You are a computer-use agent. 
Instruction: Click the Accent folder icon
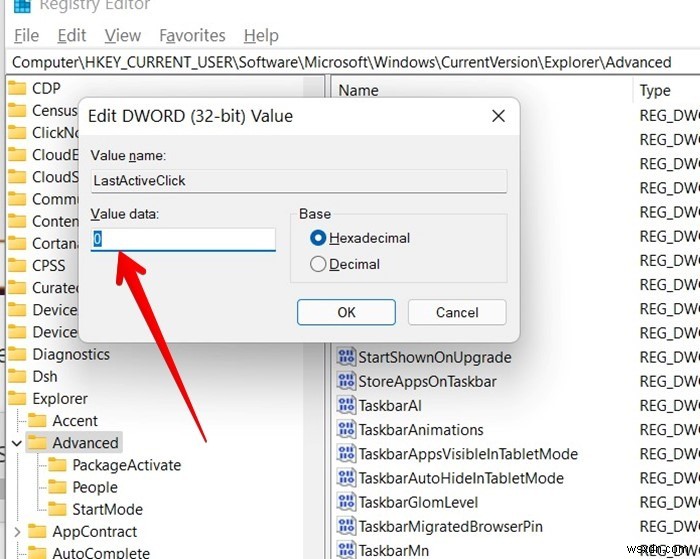pyautogui.click(x=37, y=421)
